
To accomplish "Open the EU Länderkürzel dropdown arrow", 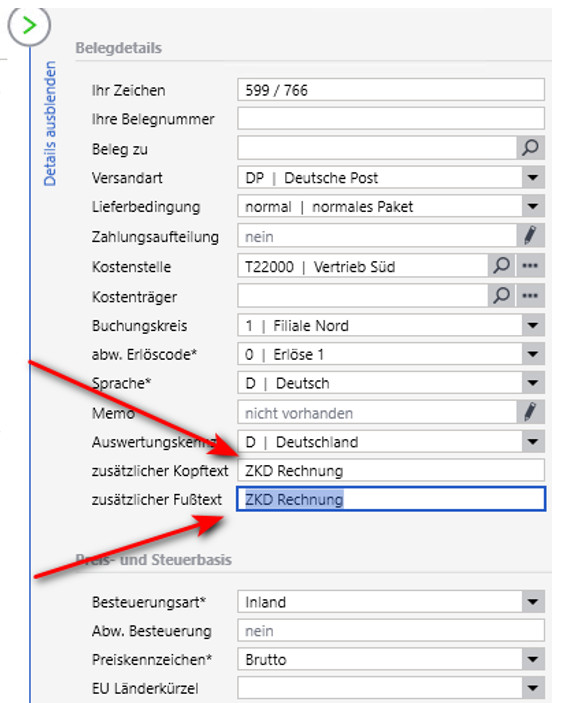I will [x=533, y=688].
